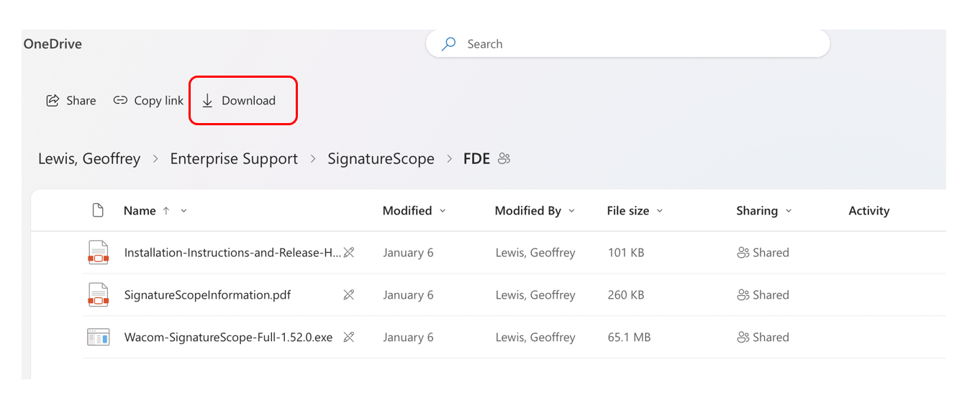Open the Sharing column filter dropdown

(789, 211)
